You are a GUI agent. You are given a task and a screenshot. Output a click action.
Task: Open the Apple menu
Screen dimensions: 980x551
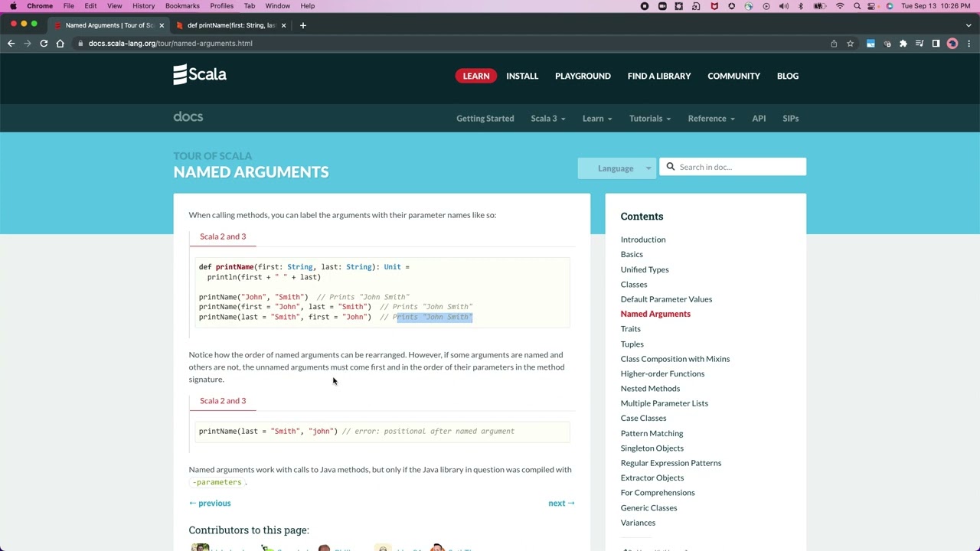pyautogui.click(x=13, y=6)
